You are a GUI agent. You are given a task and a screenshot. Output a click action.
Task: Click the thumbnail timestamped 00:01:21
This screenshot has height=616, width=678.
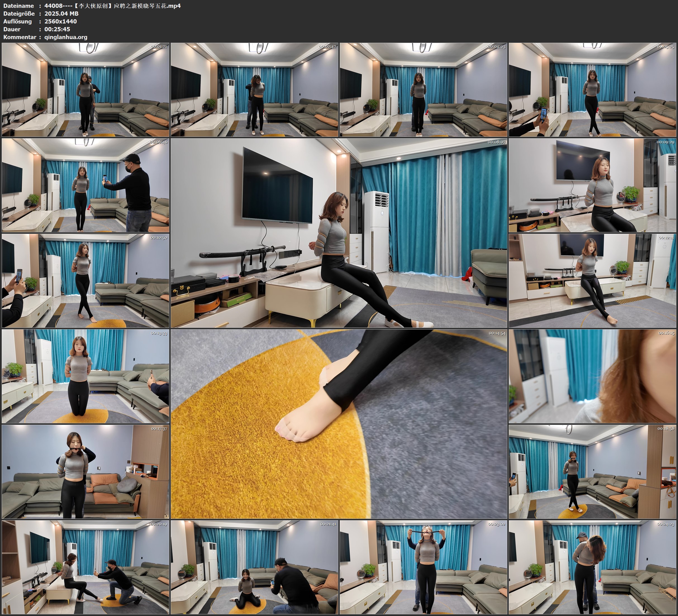pyautogui.click(x=85, y=90)
